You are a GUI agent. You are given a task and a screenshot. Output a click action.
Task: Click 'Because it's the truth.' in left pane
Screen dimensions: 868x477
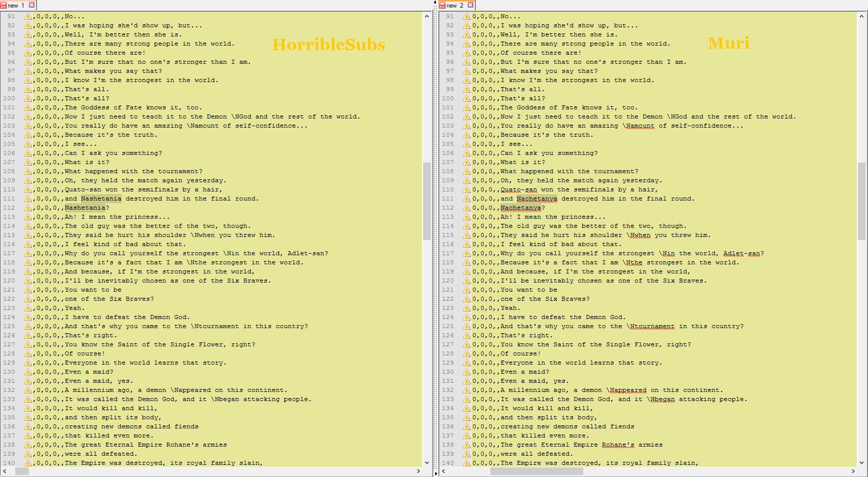pyautogui.click(x=111, y=135)
